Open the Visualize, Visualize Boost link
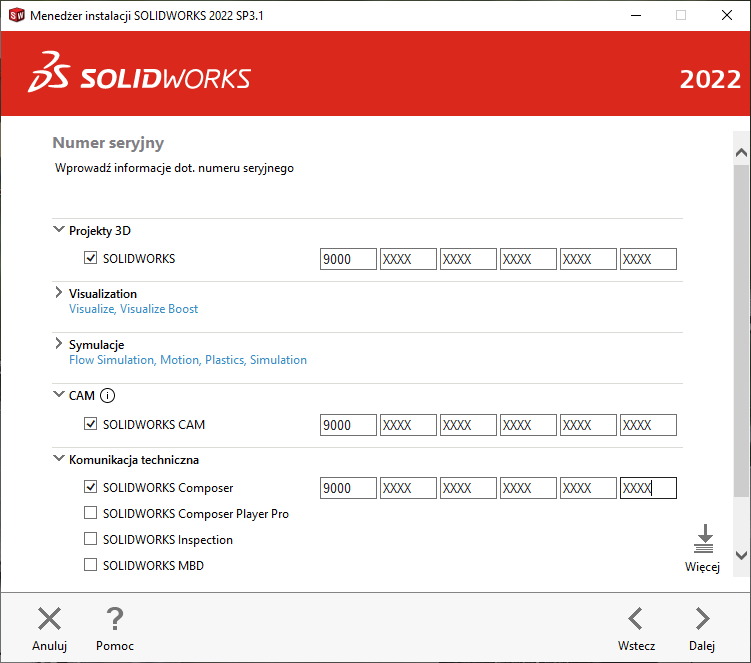The width and height of the screenshot is (751, 663). 133,309
